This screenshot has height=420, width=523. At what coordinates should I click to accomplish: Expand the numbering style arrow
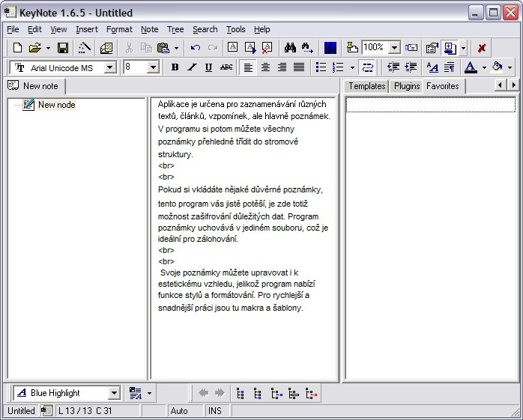(352, 67)
